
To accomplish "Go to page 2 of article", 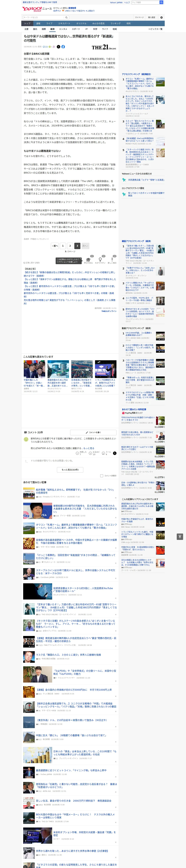I will tap(70, 246).
